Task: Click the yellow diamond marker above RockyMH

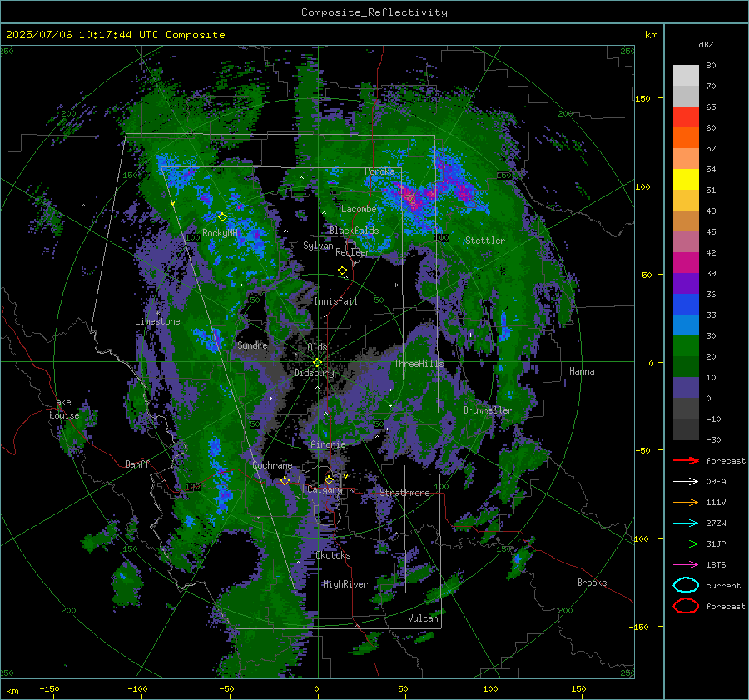Action: point(222,217)
